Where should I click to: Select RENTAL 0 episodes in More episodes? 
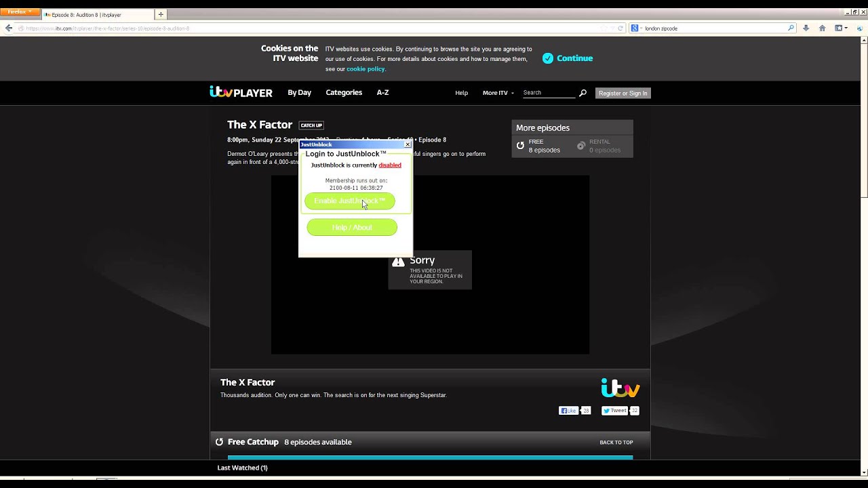point(604,146)
